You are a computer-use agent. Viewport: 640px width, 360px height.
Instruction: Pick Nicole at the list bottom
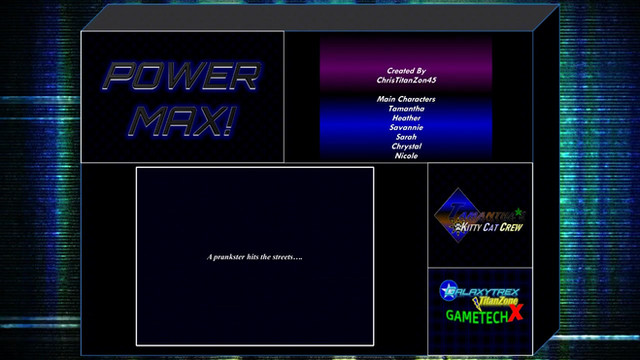(x=406, y=156)
